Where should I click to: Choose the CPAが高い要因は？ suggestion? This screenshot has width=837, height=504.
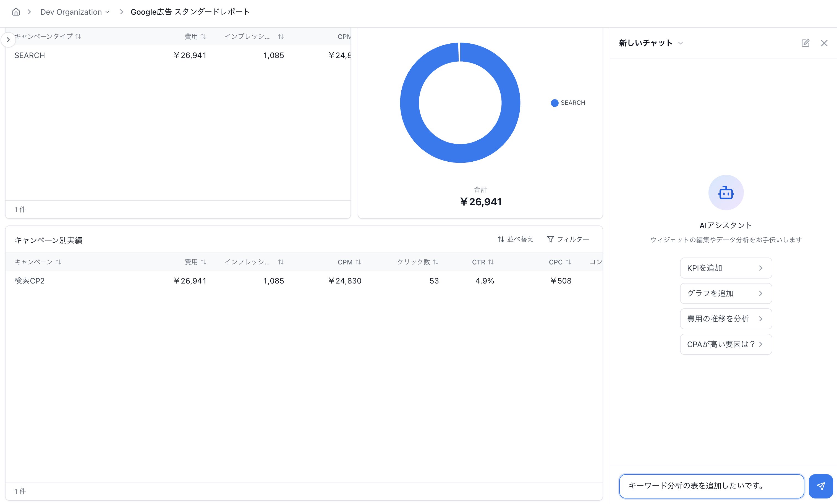[726, 344]
